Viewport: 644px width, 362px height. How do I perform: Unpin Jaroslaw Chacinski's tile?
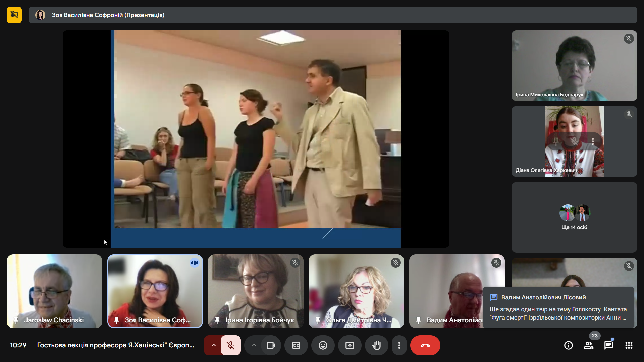click(16, 320)
